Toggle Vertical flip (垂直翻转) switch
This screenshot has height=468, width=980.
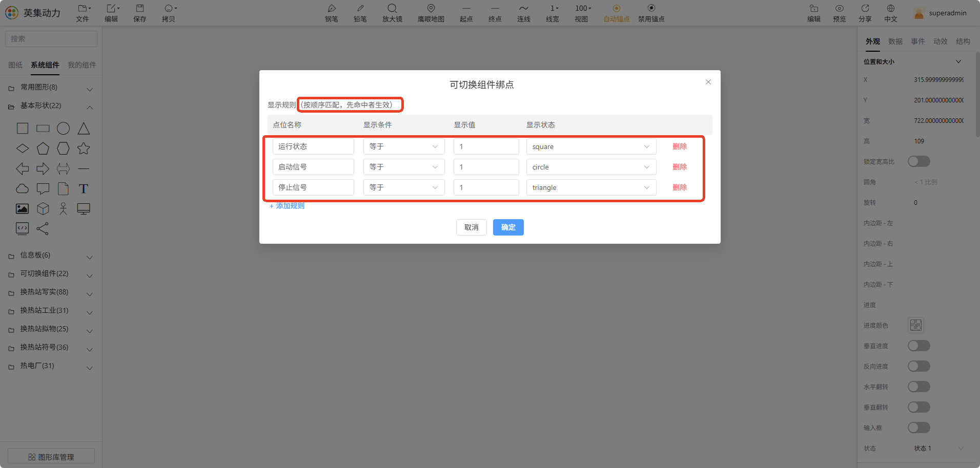[919, 407]
